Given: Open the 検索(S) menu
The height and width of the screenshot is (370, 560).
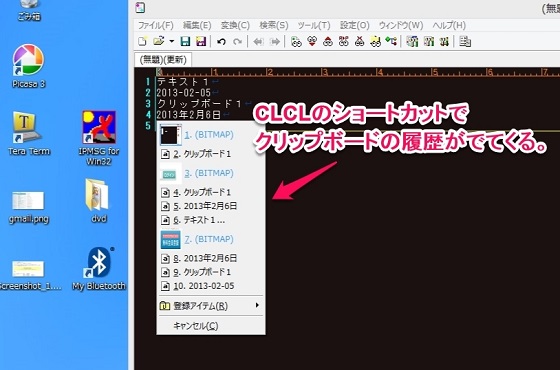Looking at the screenshot, I should point(274,25).
